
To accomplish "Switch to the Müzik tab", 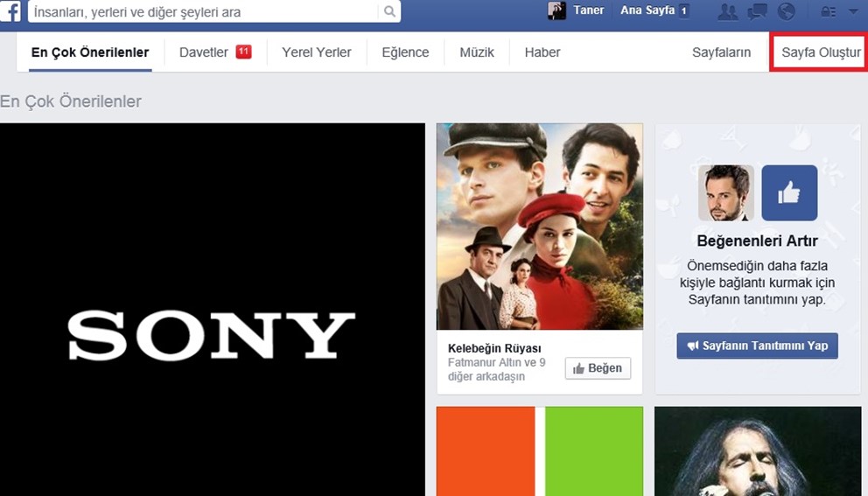I will coord(477,52).
